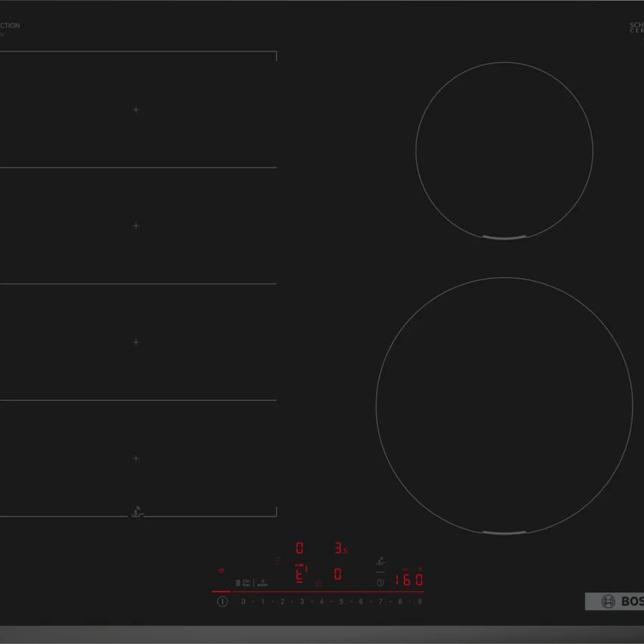644x644 pixels.
Task: Select the frying sensor pan icon
Action: pyautogui.click(x=380, y=560)
